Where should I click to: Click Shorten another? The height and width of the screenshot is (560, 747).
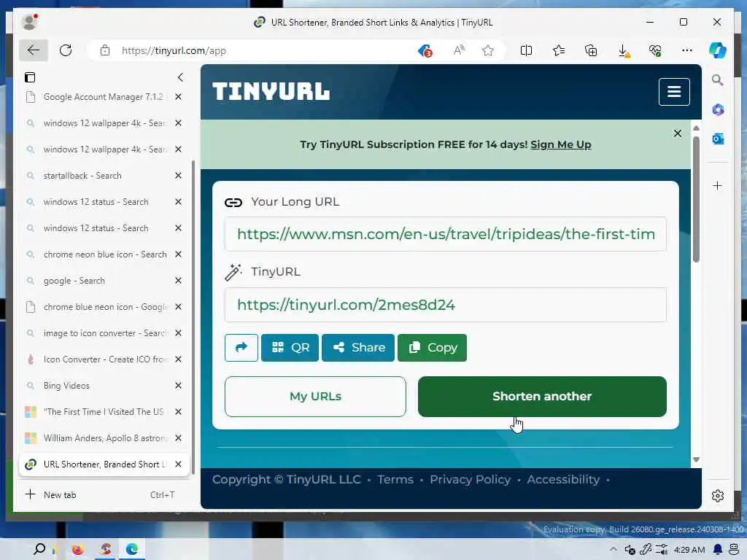click(x=542, y=397)
